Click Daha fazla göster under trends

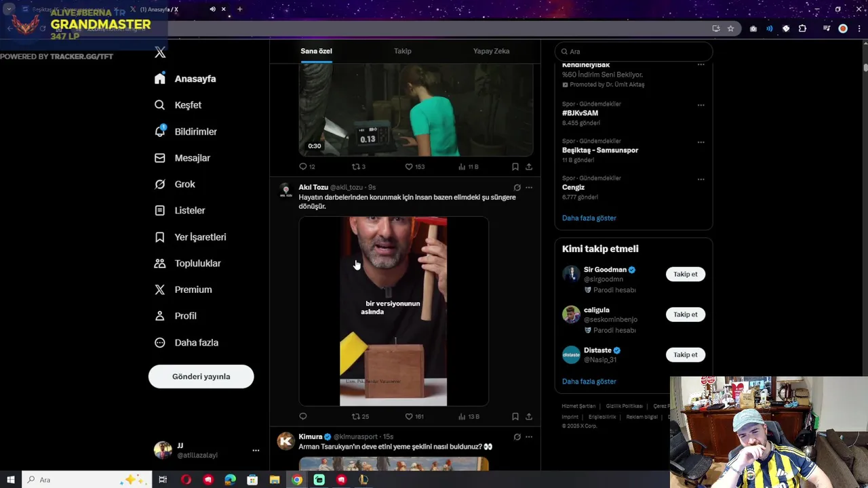click(589, 218)
